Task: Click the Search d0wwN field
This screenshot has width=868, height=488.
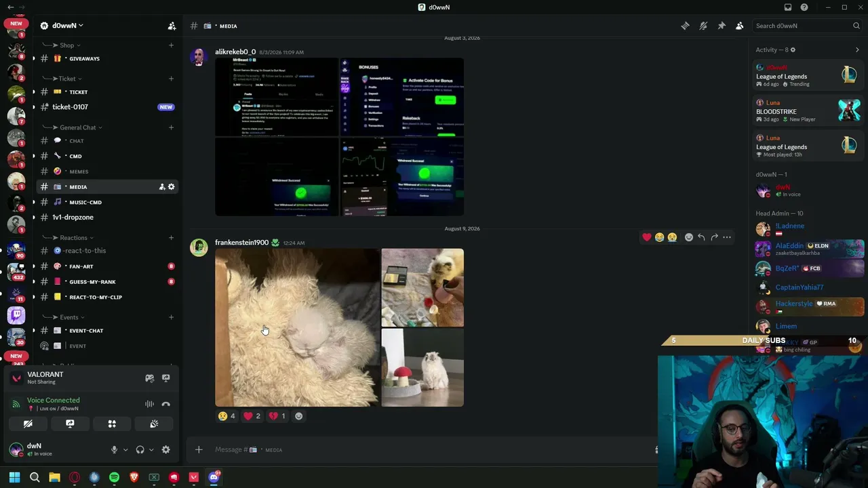Action: coord(807,26)
